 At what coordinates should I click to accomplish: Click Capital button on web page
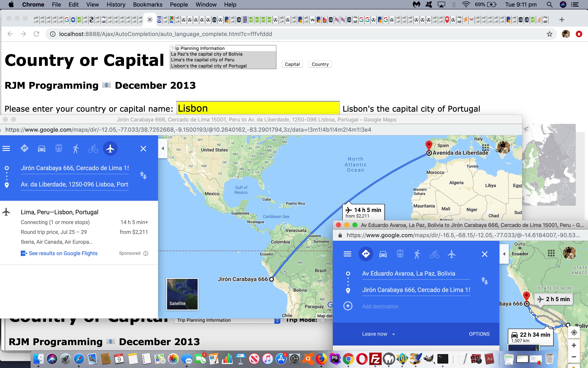click(292, 64)
